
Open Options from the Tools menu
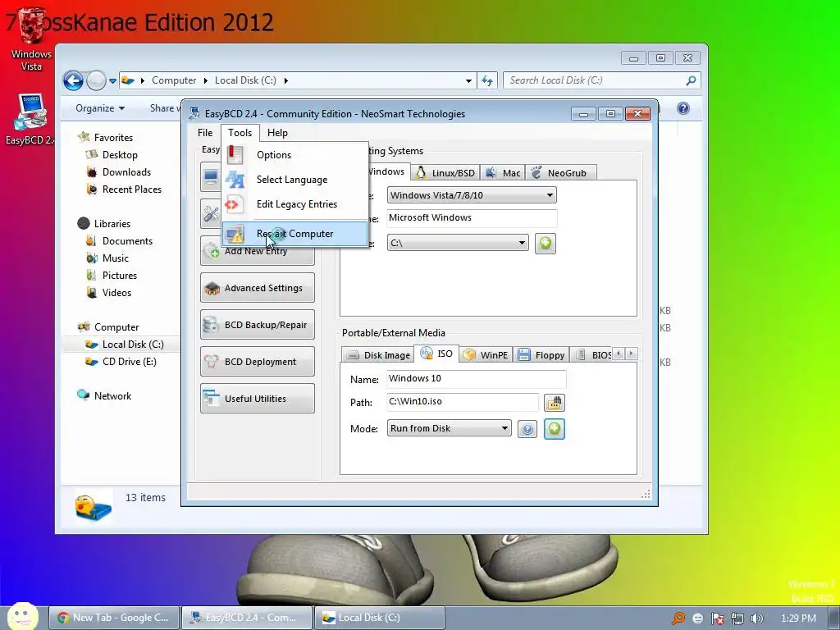pyautogui.click(x=294, y=155)
